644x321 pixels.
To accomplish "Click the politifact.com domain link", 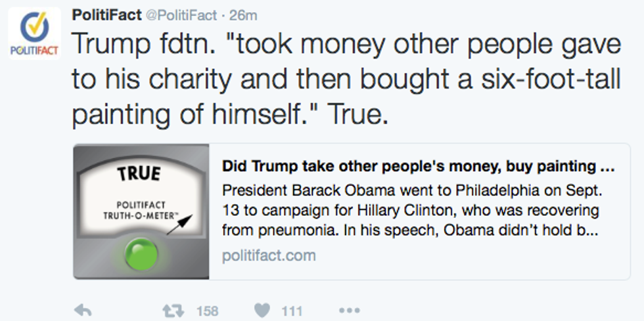I will (x=269, y=255).
